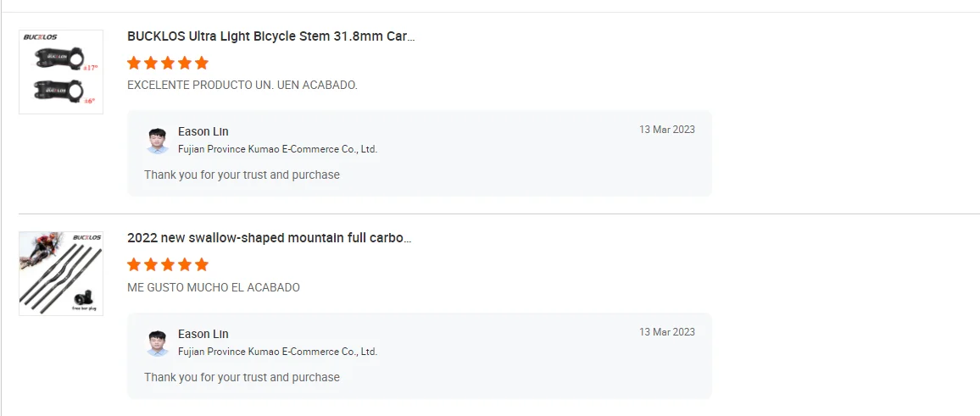The width and height of the screenshot is (980, 416).
Task: Click the "BUCKLOS Ultra Light Bicycle Stem" title
Action: 270,36
